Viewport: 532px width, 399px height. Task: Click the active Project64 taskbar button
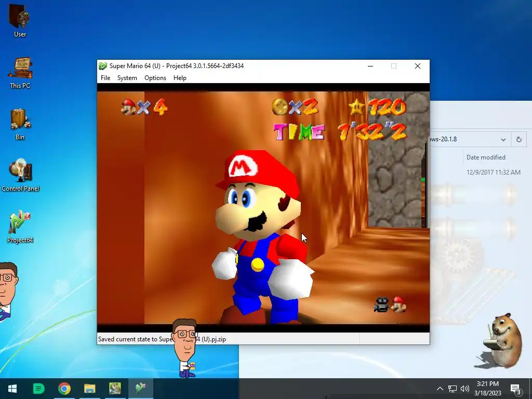[140, 389]
